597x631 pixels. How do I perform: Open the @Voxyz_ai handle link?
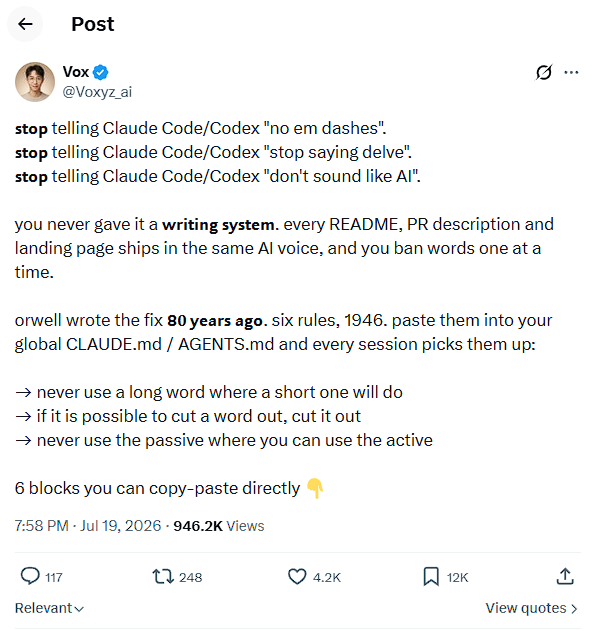tap(97, 92)
